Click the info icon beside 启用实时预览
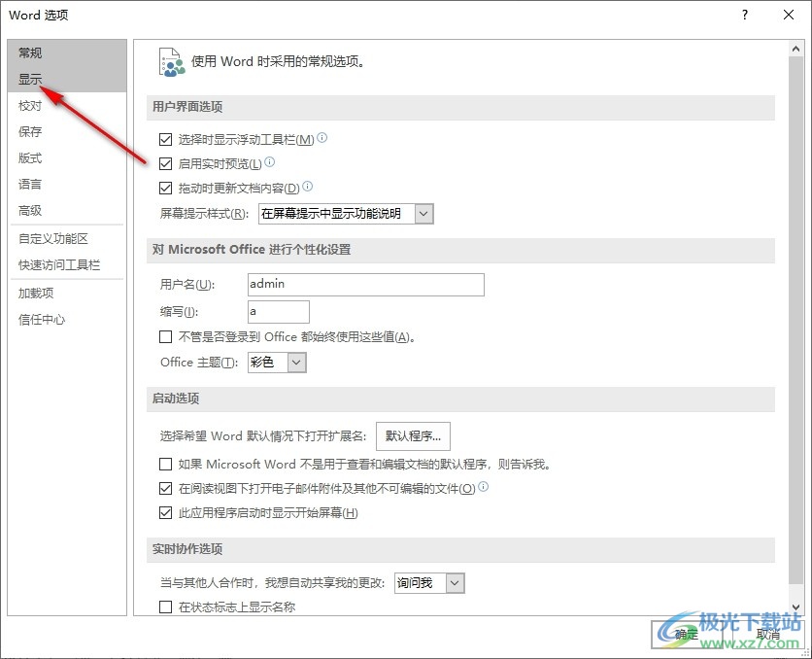The height and width of the screenshot is (659, 812). click(270, 162)
